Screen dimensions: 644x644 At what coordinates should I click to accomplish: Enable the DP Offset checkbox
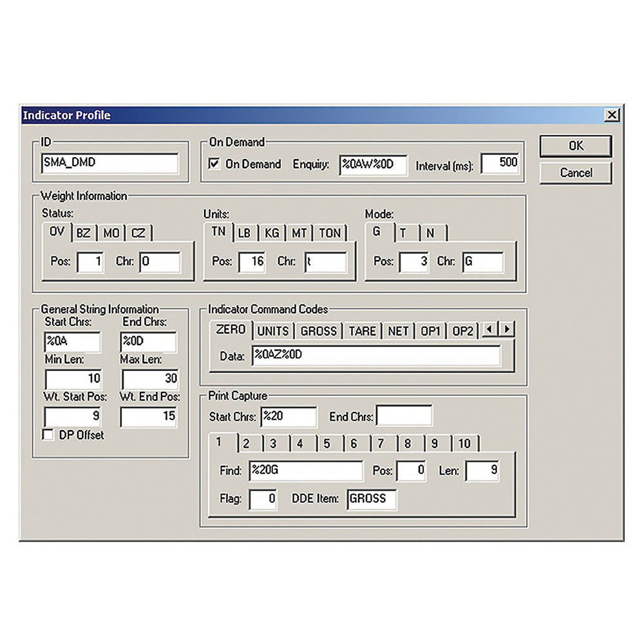(x=48, y=435)
